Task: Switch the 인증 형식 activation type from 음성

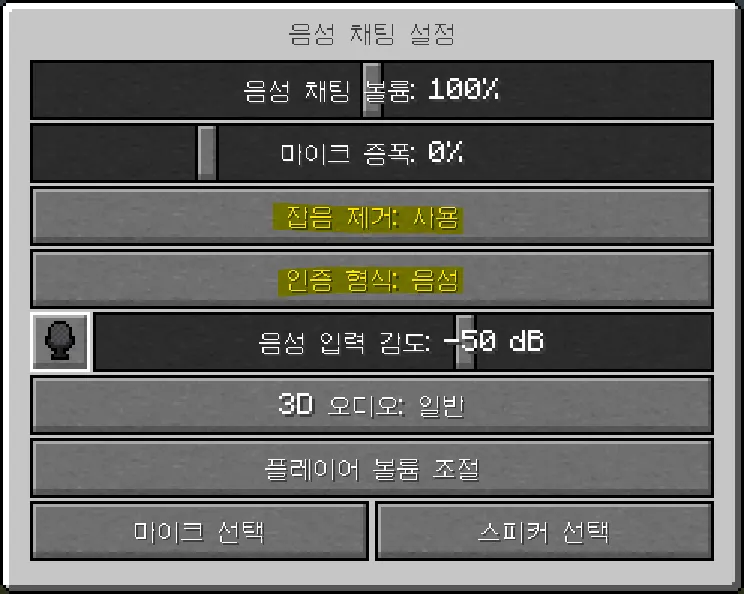Action: (372, 279)
